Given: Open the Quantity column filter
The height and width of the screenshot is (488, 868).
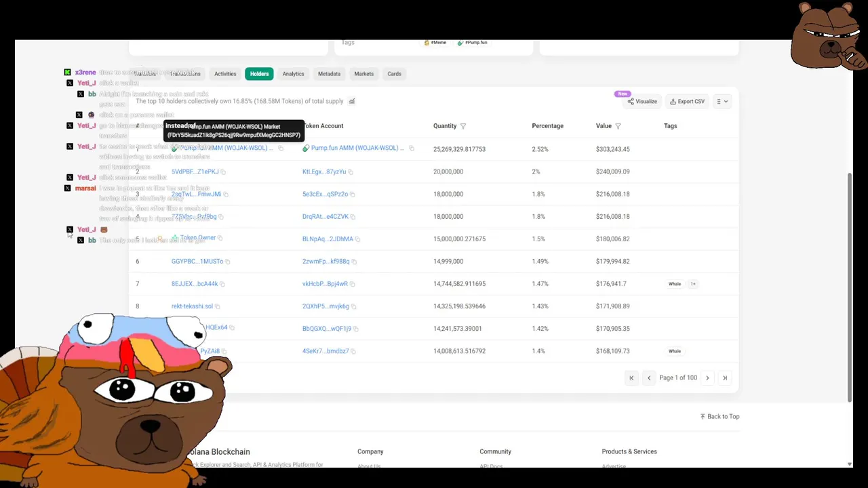Looking at the screenshot, I should click(x=463, y=126).
